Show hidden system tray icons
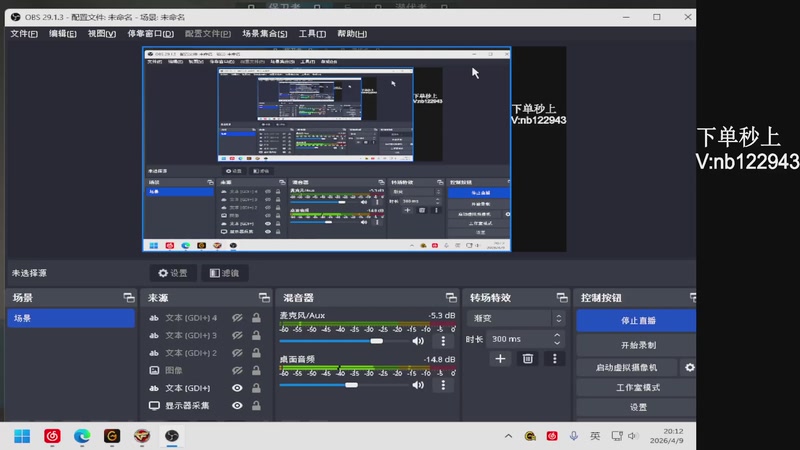 [x=508, y=436]
